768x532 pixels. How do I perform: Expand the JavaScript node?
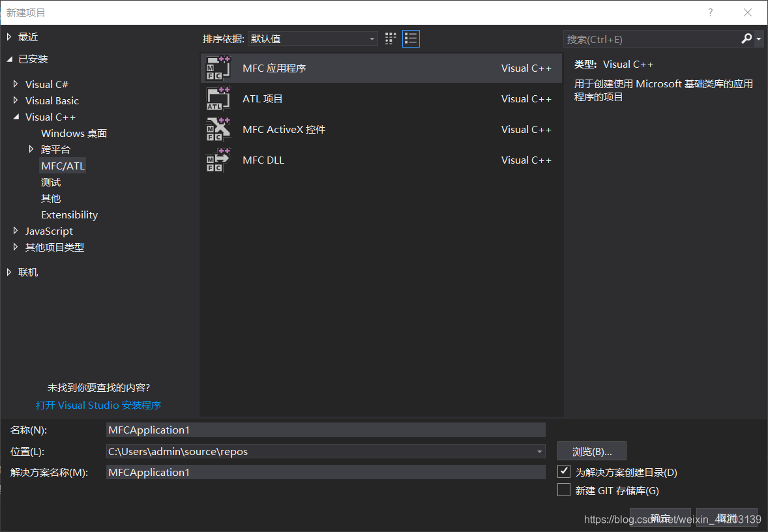click(x=16, y=231)
